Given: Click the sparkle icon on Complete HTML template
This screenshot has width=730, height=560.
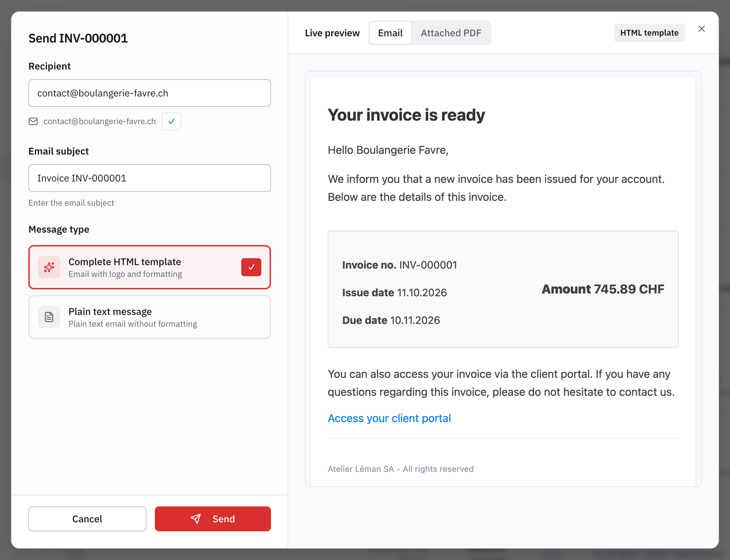Looking at the screenshot, I should coord(49,267).
